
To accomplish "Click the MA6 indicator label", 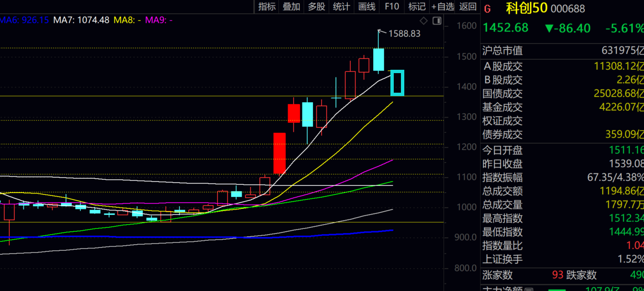I will click(x=24, y=20).
